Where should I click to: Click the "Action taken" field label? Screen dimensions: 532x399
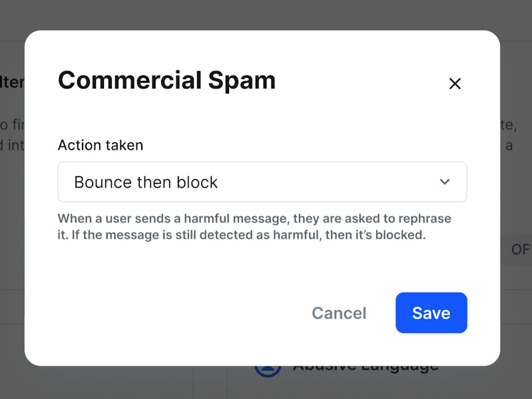point(101,145)
